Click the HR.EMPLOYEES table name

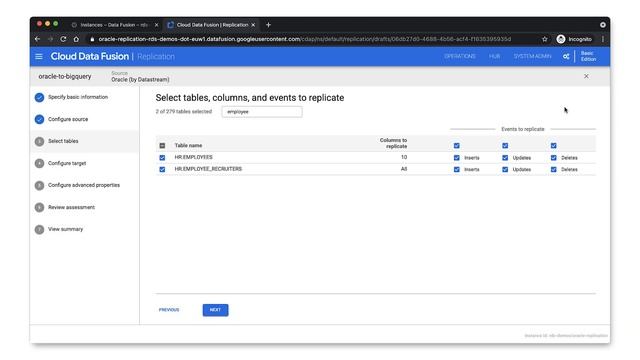(x=193, y=157)
